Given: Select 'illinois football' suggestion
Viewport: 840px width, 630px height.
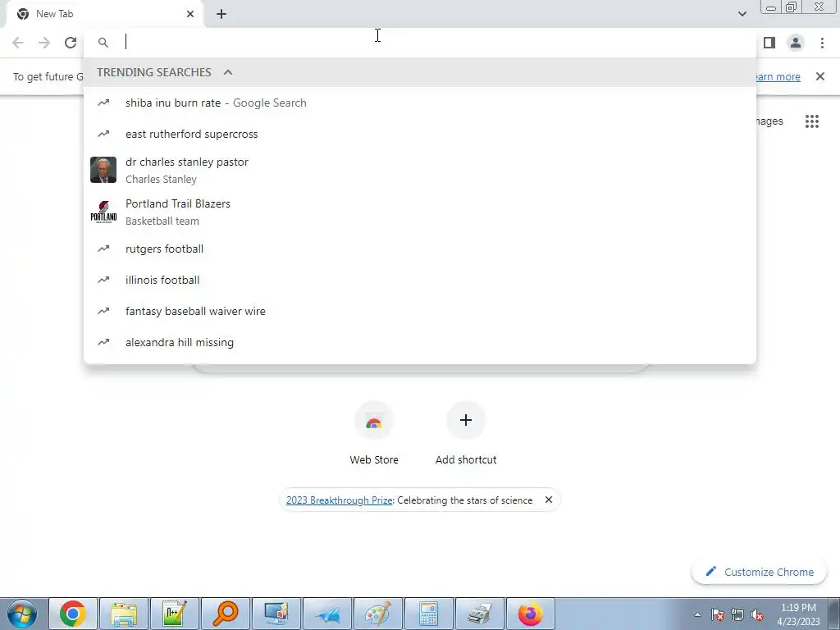Looking at the screenshot, I should (x=420, y=280).
